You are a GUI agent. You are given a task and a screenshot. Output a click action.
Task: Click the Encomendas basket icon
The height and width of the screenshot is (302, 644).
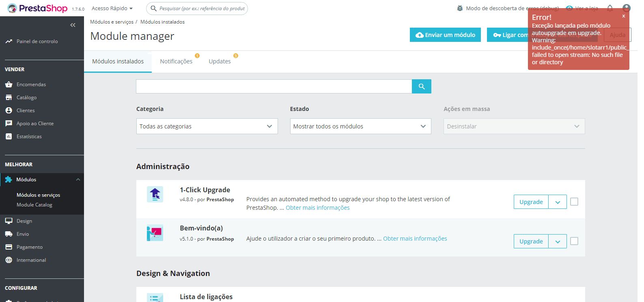9,85
